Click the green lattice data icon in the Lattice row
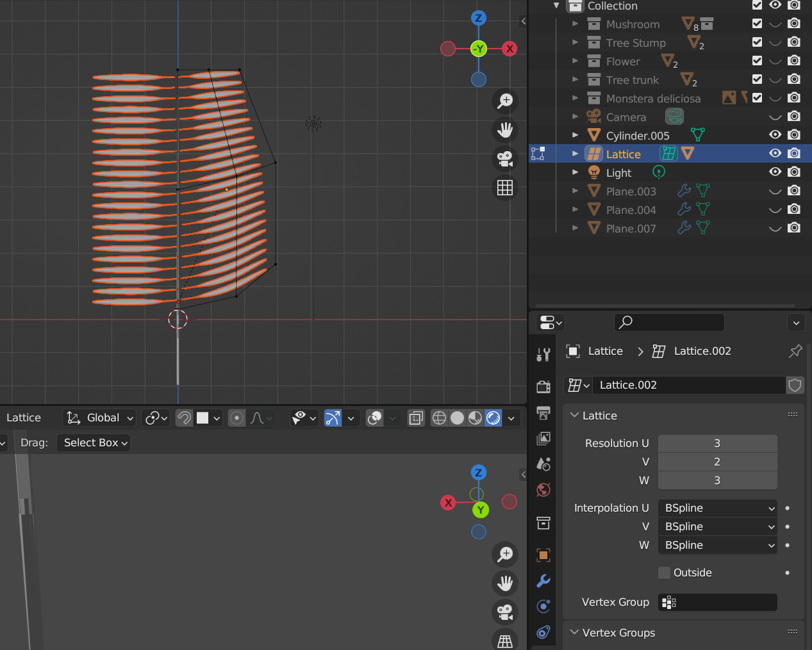The width and height of the screenshot is (812, 650). pyautogui.click(x=668, y=154)
